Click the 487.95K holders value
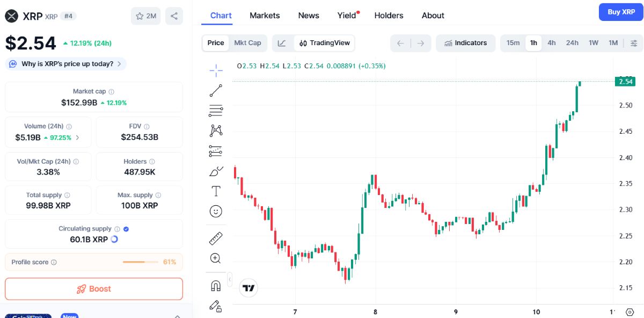 [x=140, y=172]
